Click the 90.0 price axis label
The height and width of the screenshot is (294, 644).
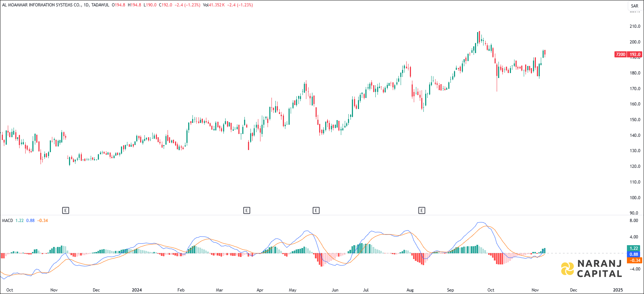pos(634,213)
